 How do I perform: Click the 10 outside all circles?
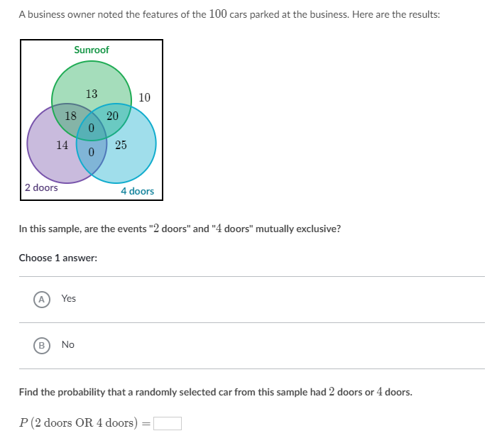145,97
